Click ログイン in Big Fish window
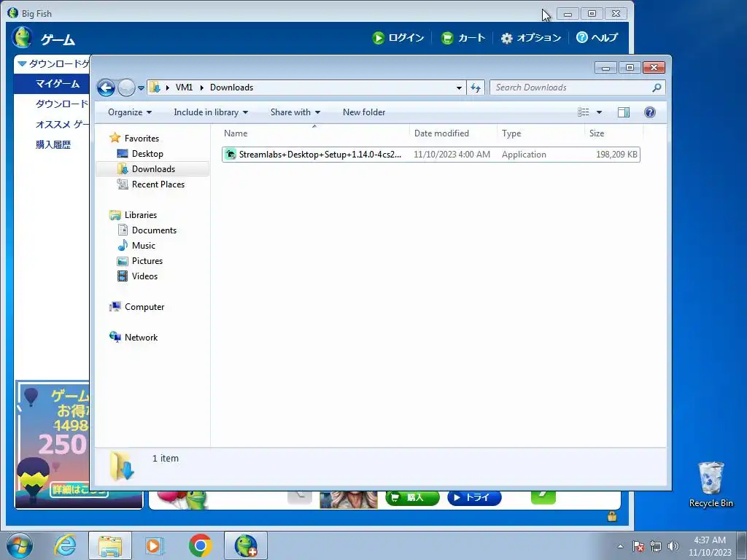This screenshot has height=560, width=747. click(398, 38)
